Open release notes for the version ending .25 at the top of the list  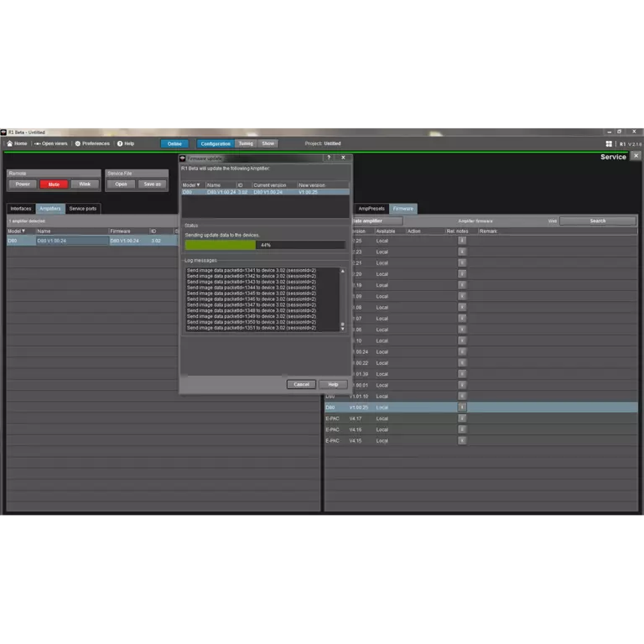click(x=462, y=241)
